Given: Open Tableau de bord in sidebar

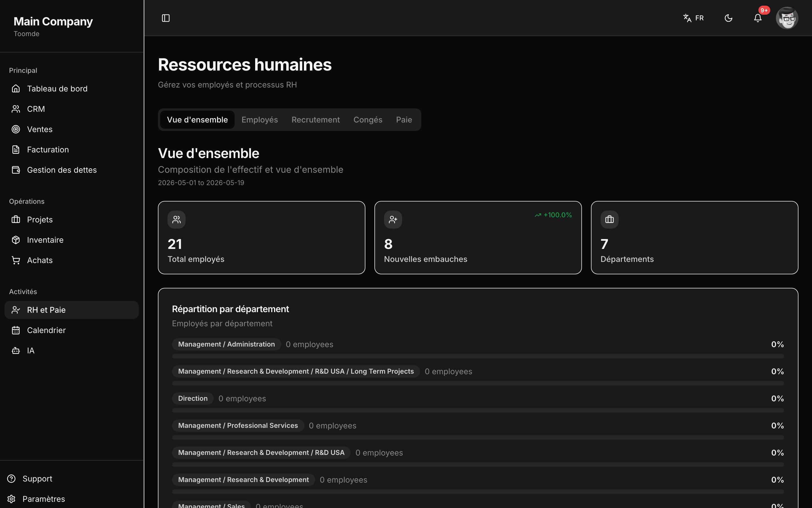Looking at the screenshot, I should [x=71, y=89].
